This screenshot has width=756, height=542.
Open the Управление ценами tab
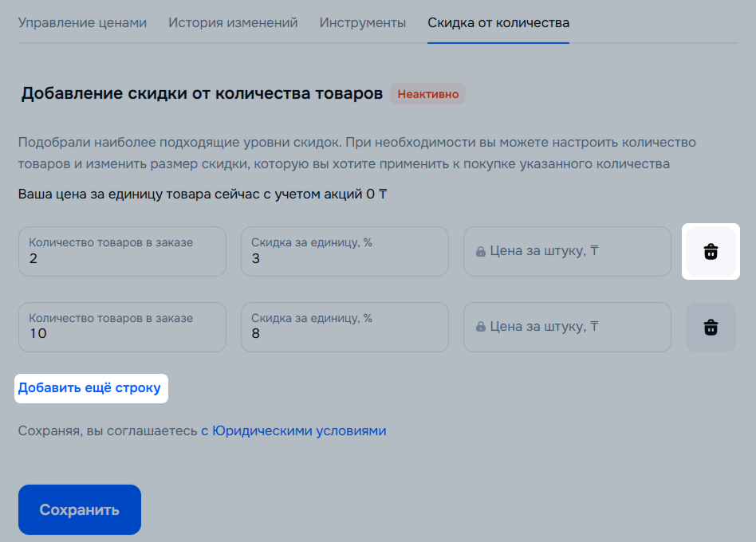click(x=82, y=22)
